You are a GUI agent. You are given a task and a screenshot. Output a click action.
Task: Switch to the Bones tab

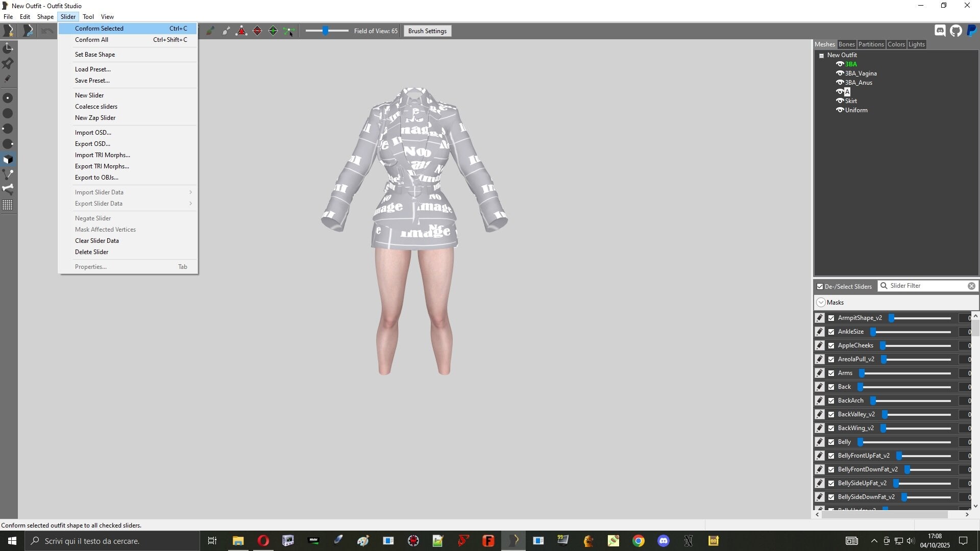pyautogui.click(x=846, y=44)
